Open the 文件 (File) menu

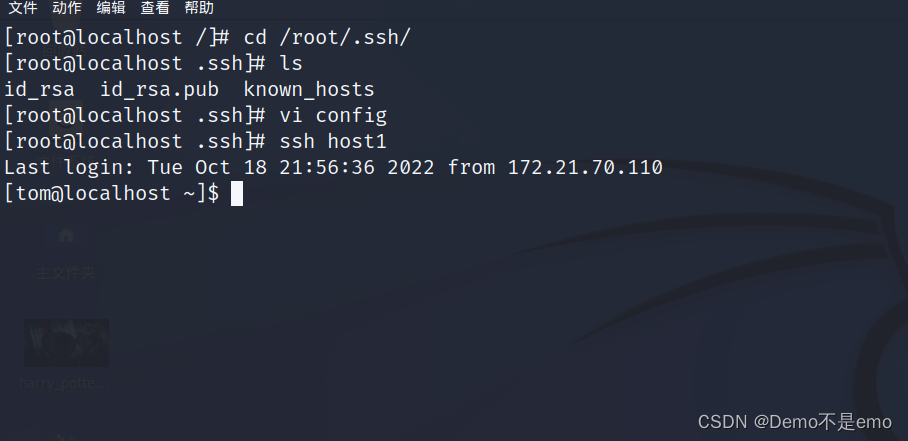click(23, 8)
